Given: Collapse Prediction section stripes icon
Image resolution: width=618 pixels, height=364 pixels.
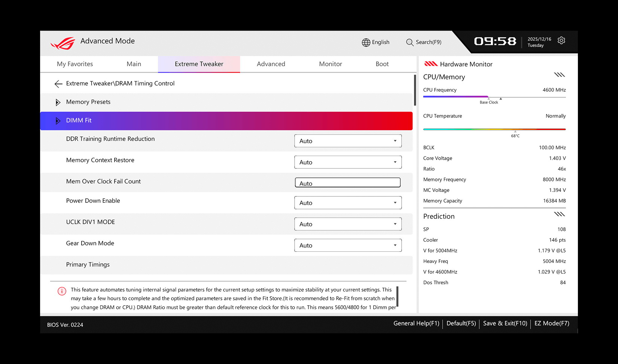Looking at the screenshot, I should pos(559,214).
